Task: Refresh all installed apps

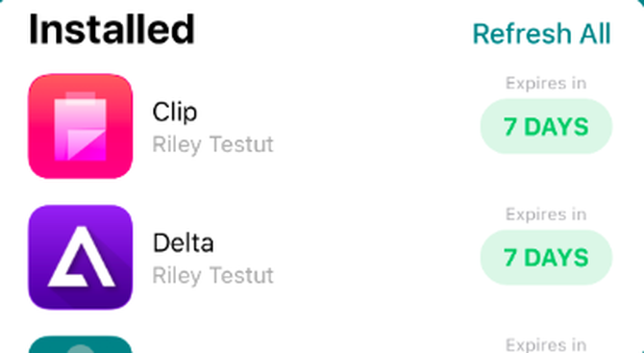Action: [542, 34]
